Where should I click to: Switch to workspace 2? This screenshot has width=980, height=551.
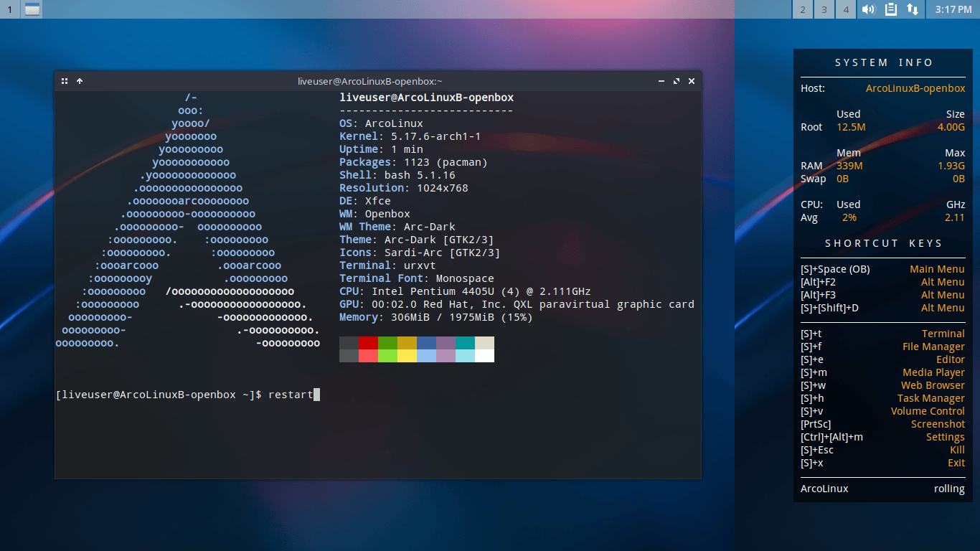[802, 9]
